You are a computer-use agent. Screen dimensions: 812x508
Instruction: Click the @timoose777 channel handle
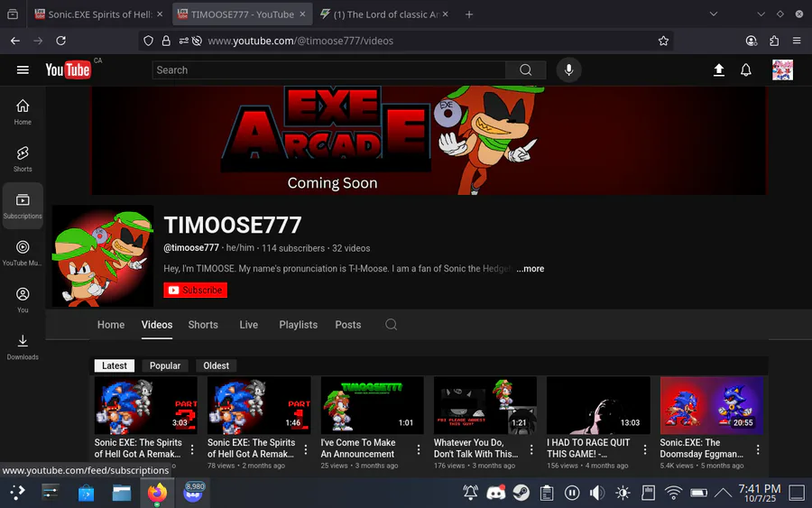tap(191, 248)
